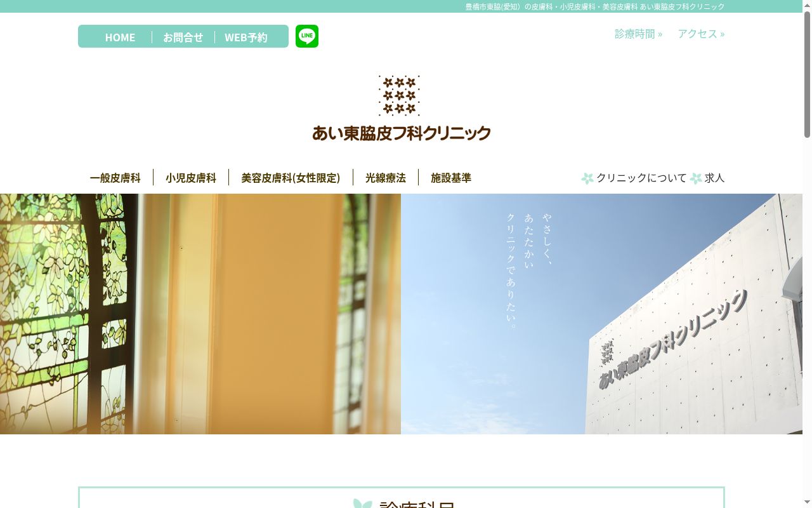Open the 光線療法 menu item
The width and height of the screenshot is (812, 508).
[x=386, y=178]
